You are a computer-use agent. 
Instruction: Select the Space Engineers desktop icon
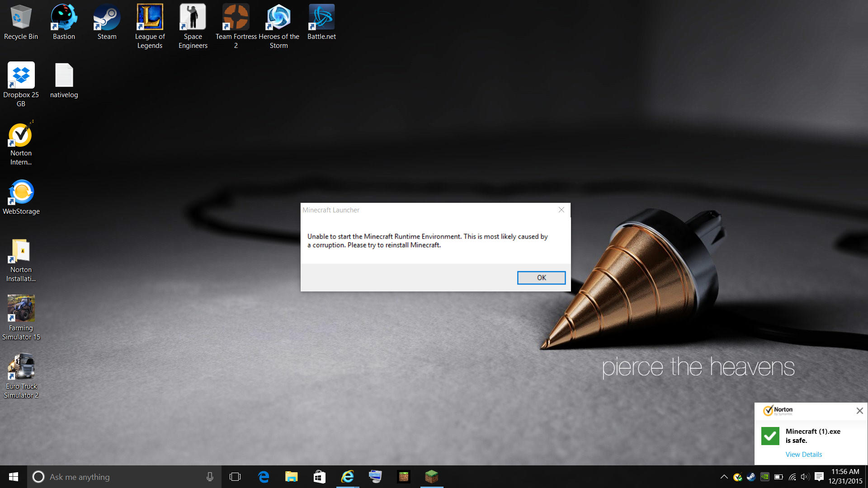(x=193, y=22)
